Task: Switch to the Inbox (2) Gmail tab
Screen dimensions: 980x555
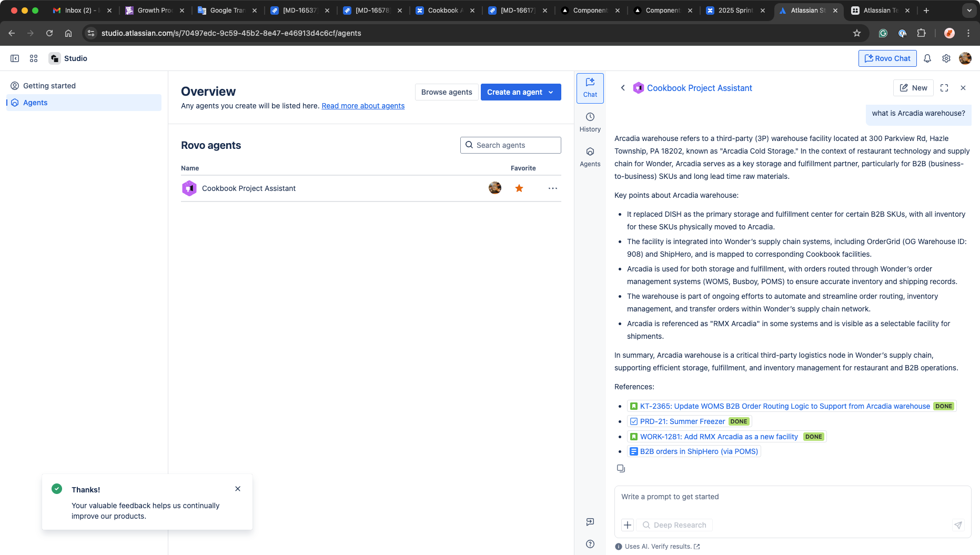Action: (82, 11)
